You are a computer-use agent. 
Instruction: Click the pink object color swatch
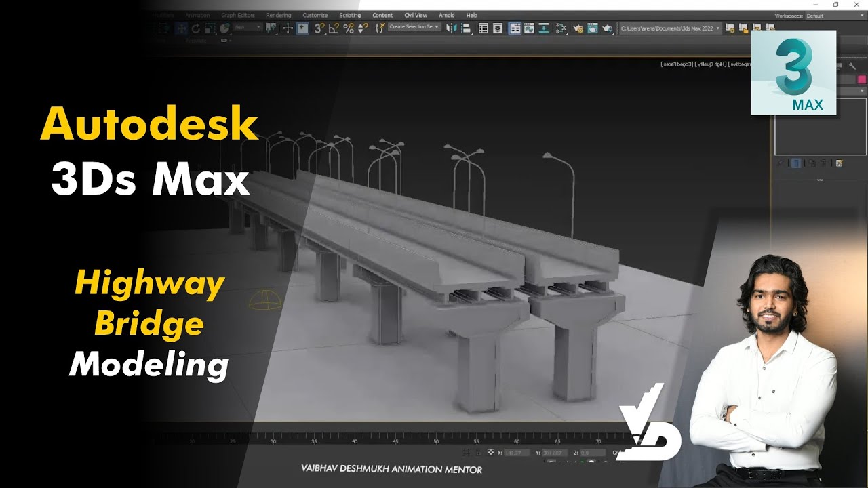pos(862,79)
